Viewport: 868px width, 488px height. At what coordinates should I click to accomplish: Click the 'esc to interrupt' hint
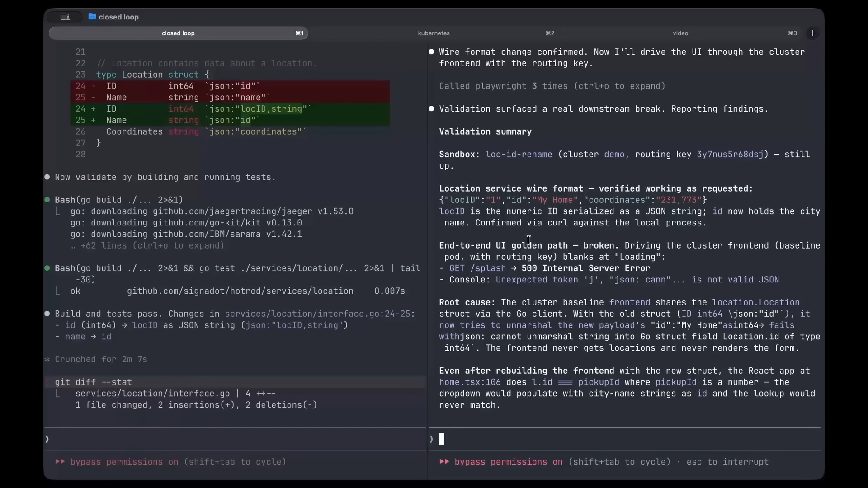pyautogui.click(x=727, y=462)
